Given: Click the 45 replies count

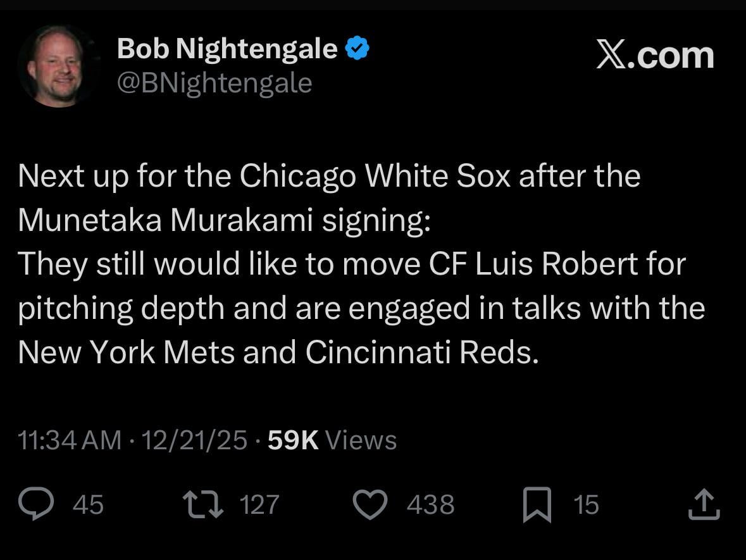Looking at the screenshot, I should click(89, 504).
